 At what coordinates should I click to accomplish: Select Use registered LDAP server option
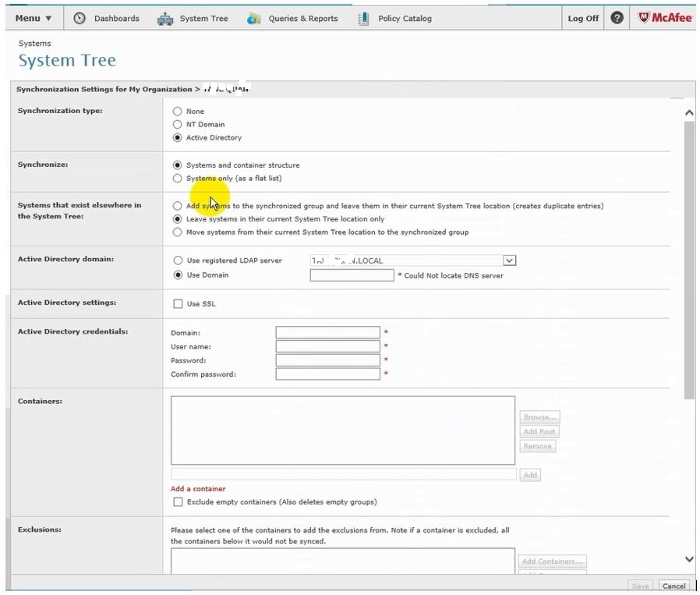click(178, 260)
